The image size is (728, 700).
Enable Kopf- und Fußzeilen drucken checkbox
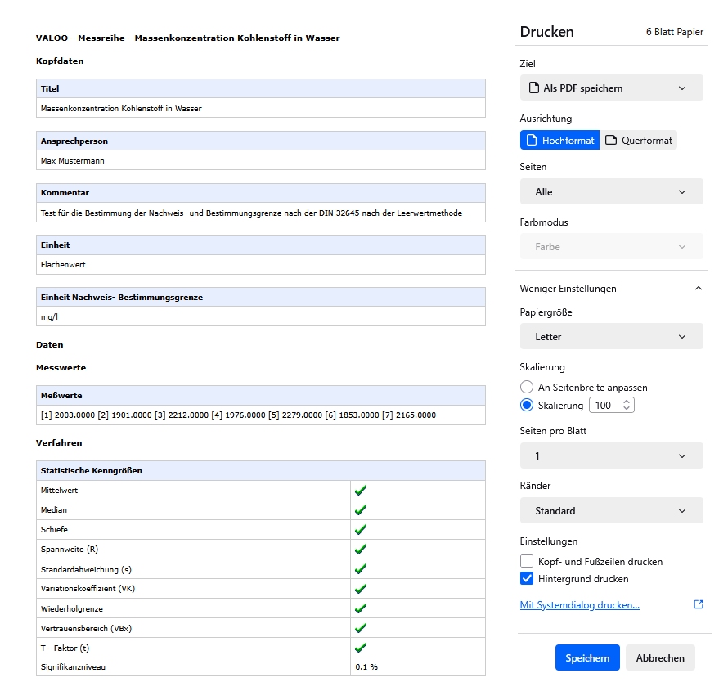coord(527,562)
